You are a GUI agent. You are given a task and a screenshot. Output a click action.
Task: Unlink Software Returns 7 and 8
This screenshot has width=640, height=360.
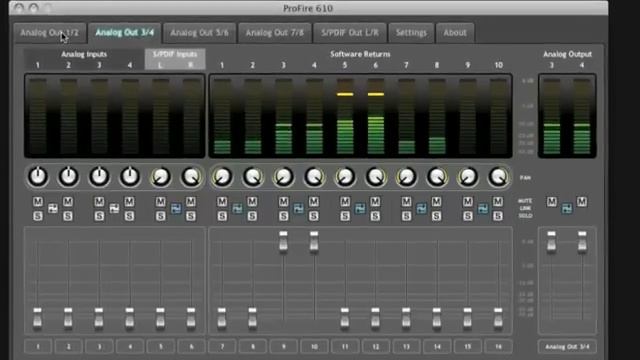(422, 209)
